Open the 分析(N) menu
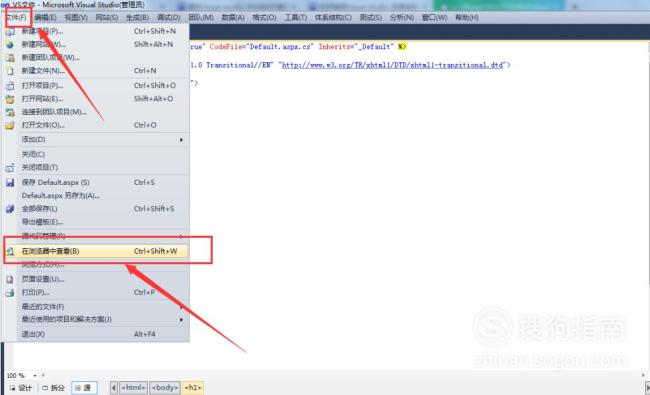This screenshot has height=395, width=650. click(402, 17)
